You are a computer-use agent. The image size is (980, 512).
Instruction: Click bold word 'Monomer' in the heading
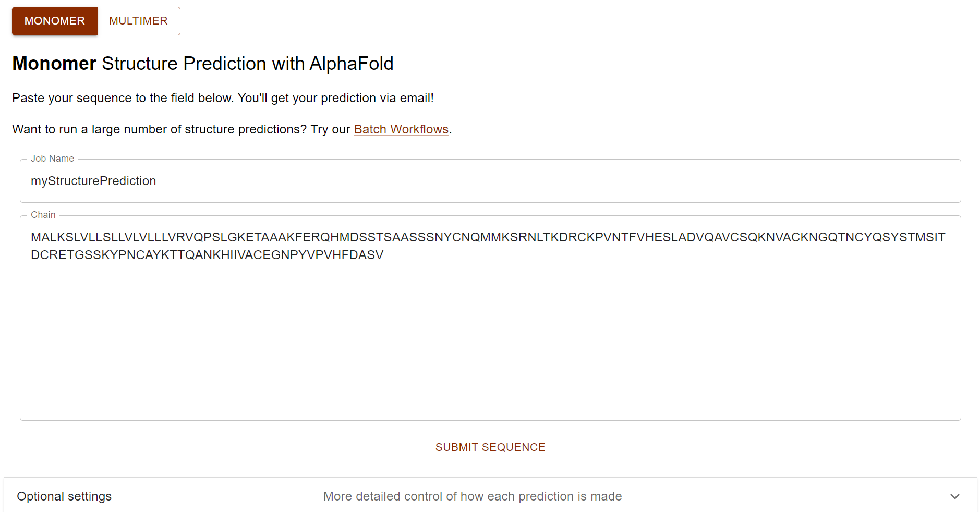tap(54, 64)
